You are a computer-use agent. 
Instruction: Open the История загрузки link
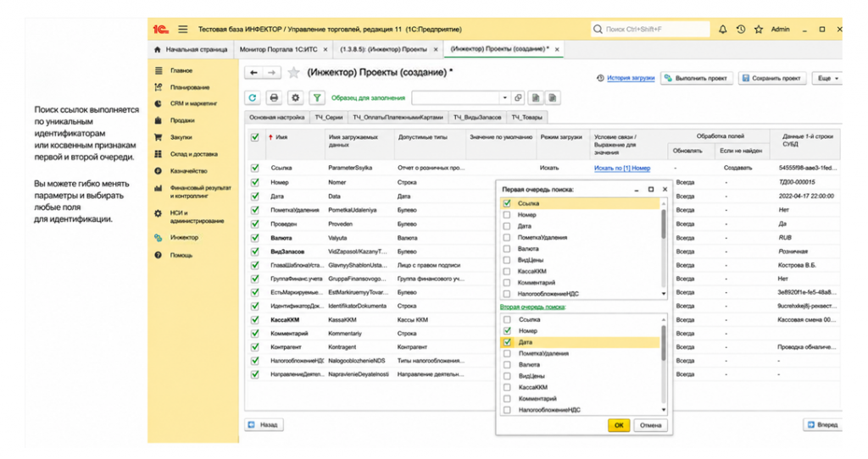click(631, 78)
